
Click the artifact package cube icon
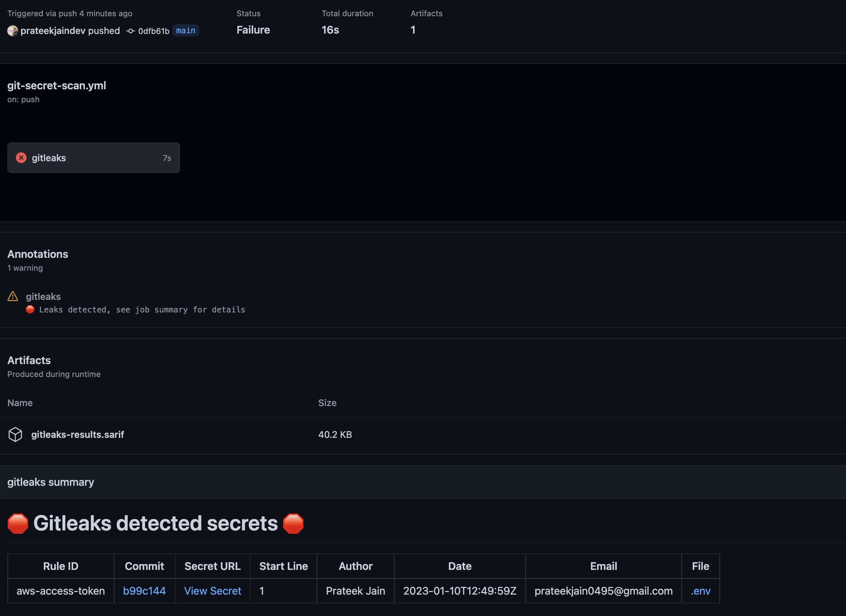15,435
